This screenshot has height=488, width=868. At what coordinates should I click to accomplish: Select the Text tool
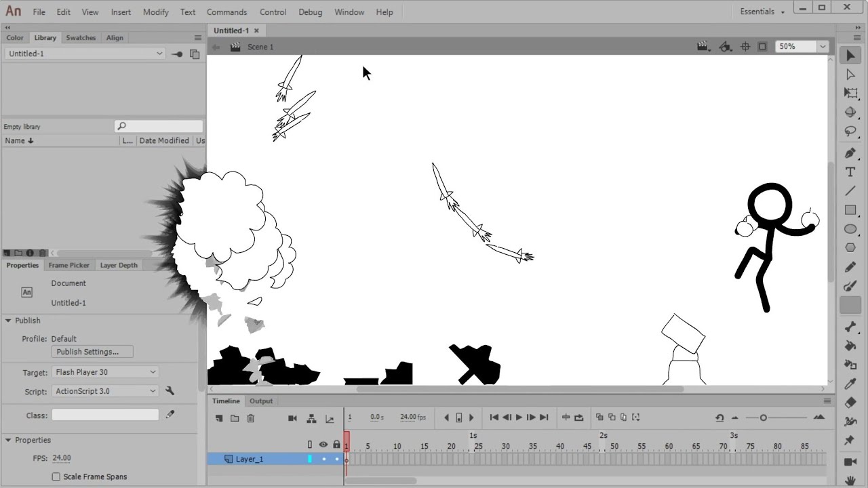tap(850, 172)
